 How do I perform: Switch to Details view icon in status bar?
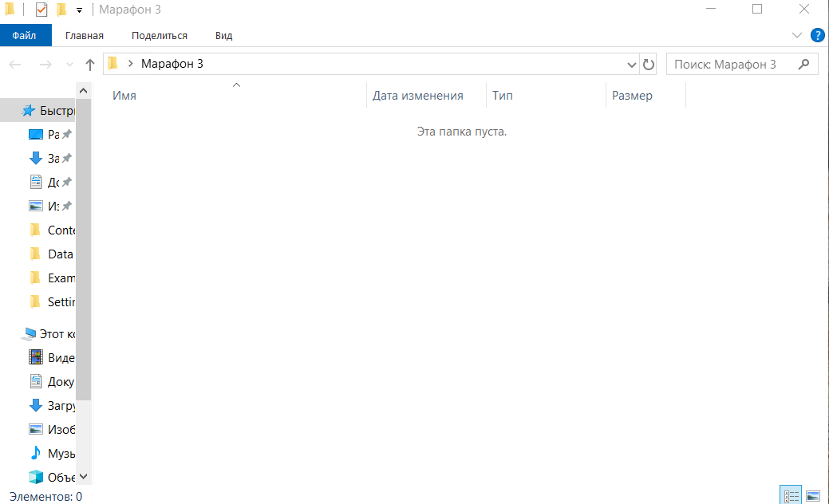click(791, 495)
